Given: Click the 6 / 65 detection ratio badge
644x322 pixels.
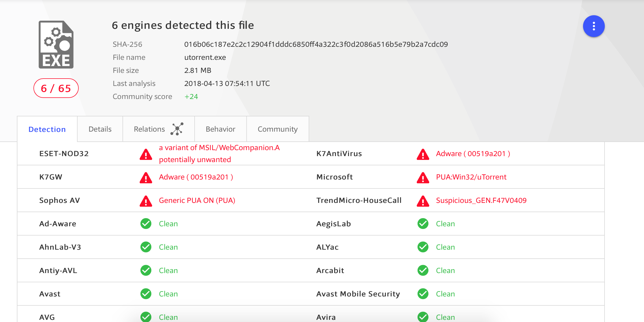Looking at the screenshot, I should [x=56, y=88].
